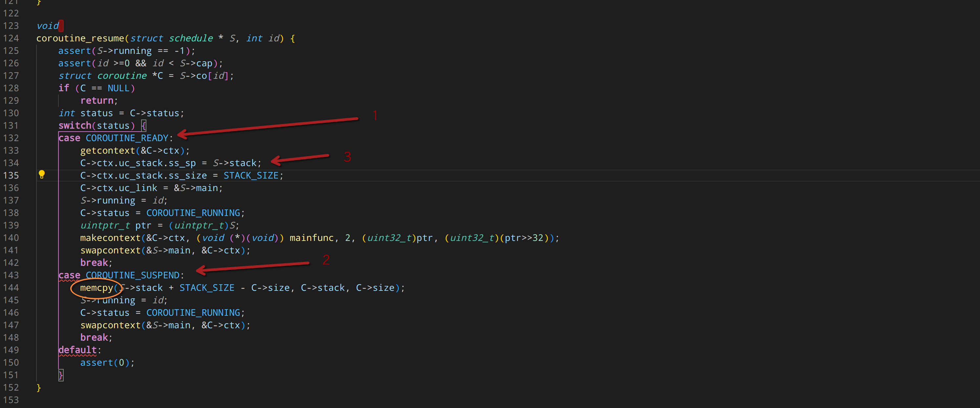Click assert(0) on line 150
The height and width of the screenshot is (408, 980).
105,363
